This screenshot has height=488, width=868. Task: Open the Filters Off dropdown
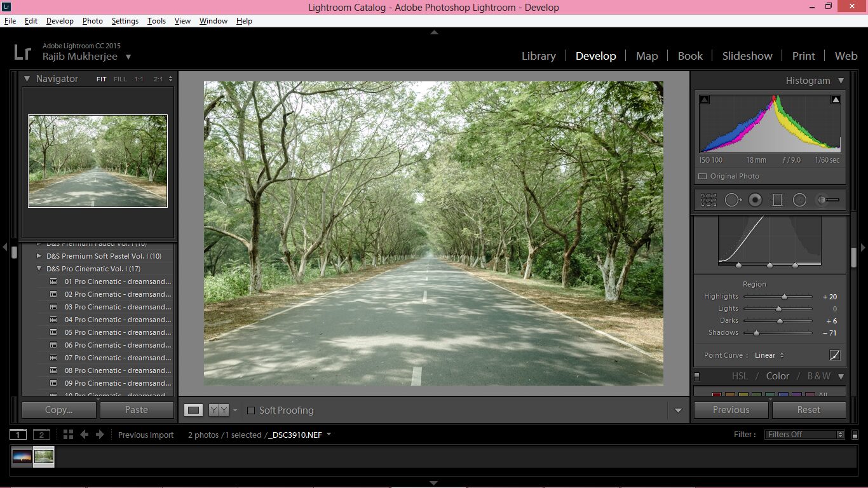tap(804, 435)
